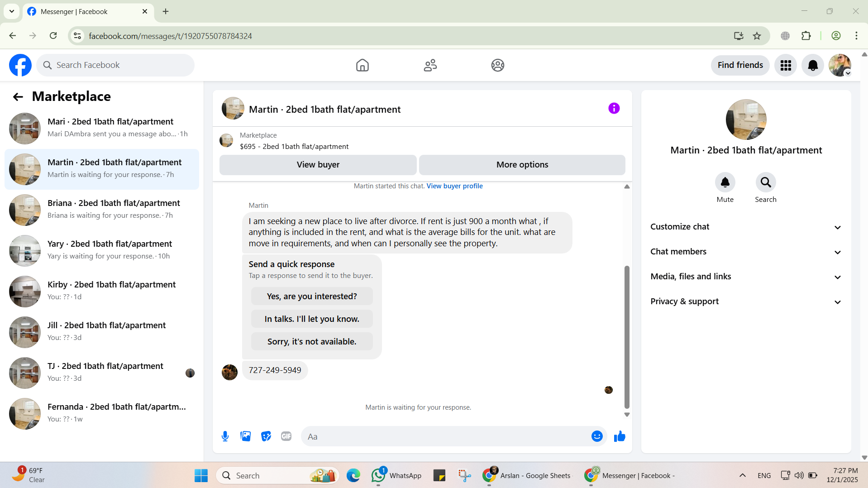Open Arslan Google Sheets taskbar window

(526, 476)
